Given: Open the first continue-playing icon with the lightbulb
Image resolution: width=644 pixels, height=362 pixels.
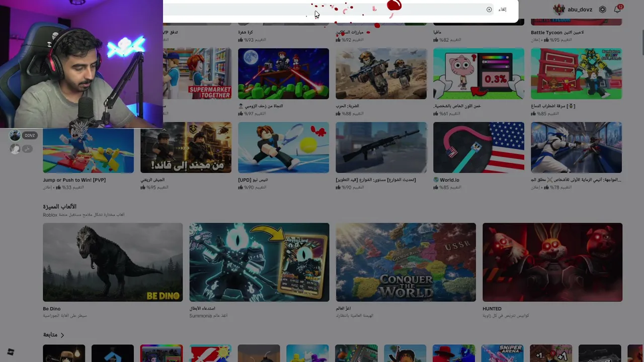Looking at the screenshot, I should pos(64,353).
